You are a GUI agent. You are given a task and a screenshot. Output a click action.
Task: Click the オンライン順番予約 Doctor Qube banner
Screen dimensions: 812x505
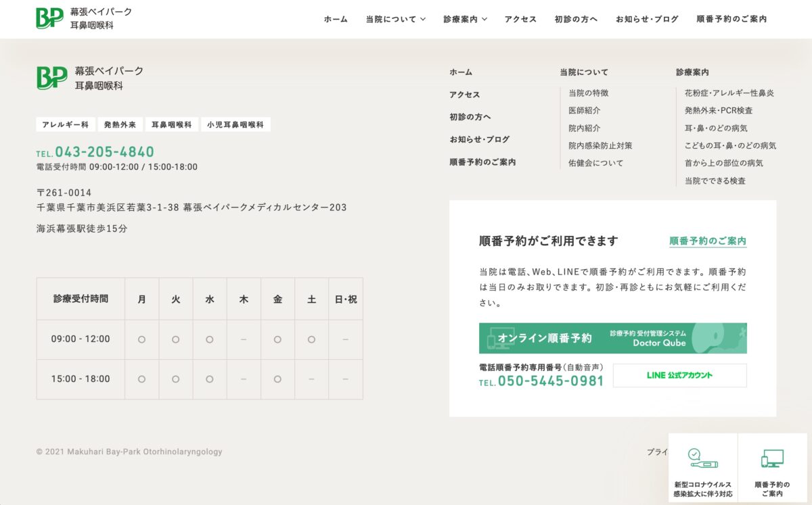(613, 338)
